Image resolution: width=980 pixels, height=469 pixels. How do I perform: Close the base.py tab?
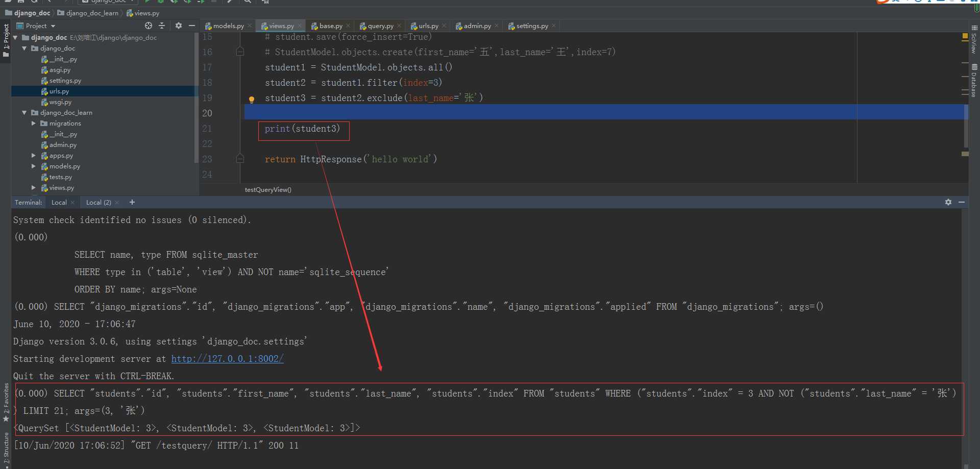tap(348, 26)
